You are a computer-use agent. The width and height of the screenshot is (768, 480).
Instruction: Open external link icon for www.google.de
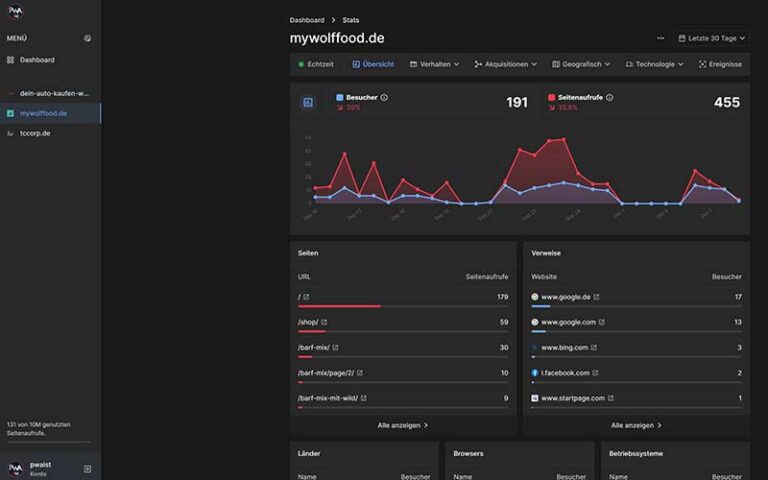(x=597, y=297)
